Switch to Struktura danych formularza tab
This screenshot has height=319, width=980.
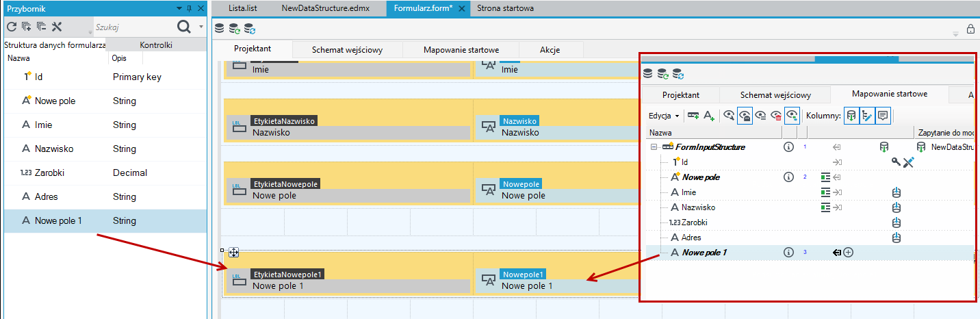point(55,45)
